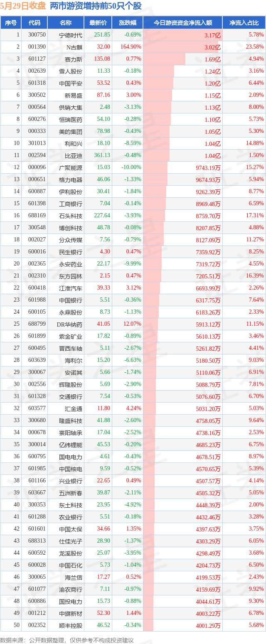Click stock name 亿纬锂能
This screenshot has height=644, width=266.
pos(71,445)
